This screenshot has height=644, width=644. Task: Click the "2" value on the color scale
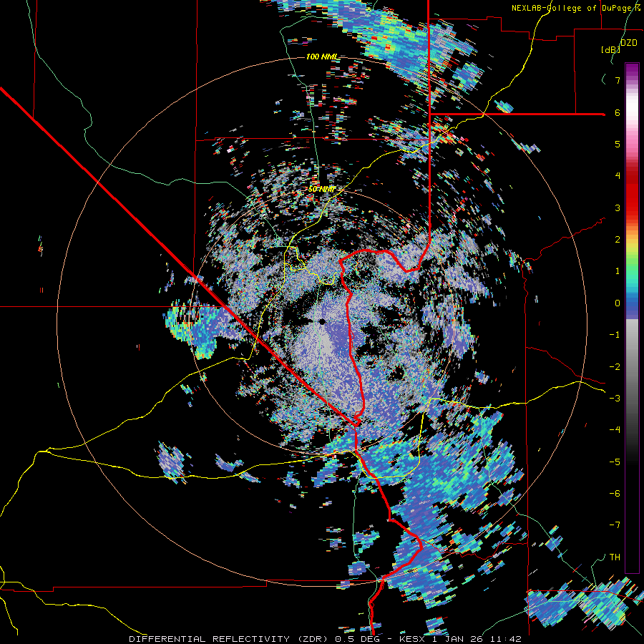pyautogui.click(x=618, y=240)
